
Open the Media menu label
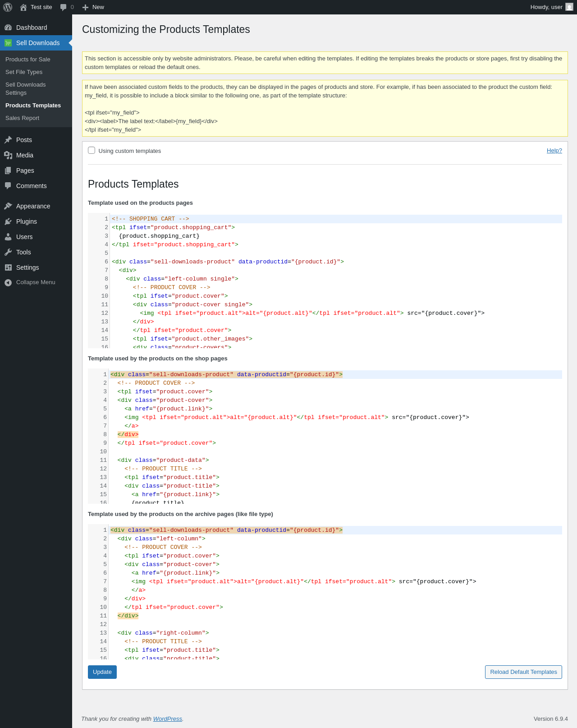25,155
